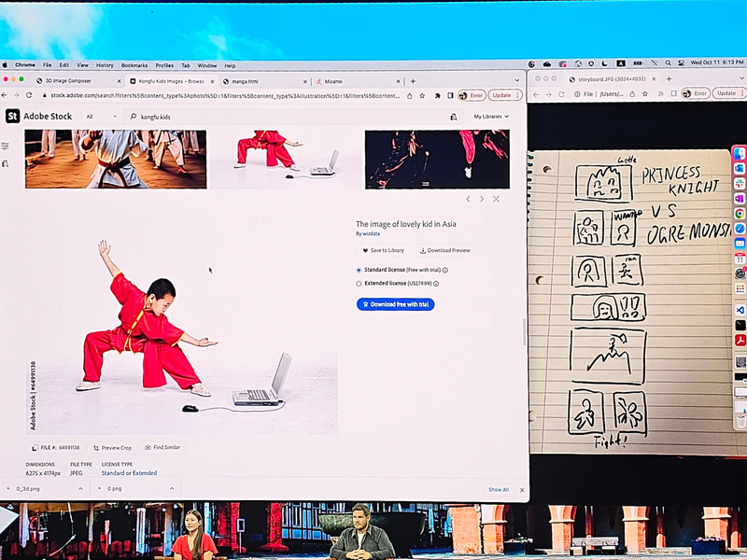Screen dimensions: 747x560
Task: Click Find Similar button
Action: pyautogui.click(x=162, y=448)
